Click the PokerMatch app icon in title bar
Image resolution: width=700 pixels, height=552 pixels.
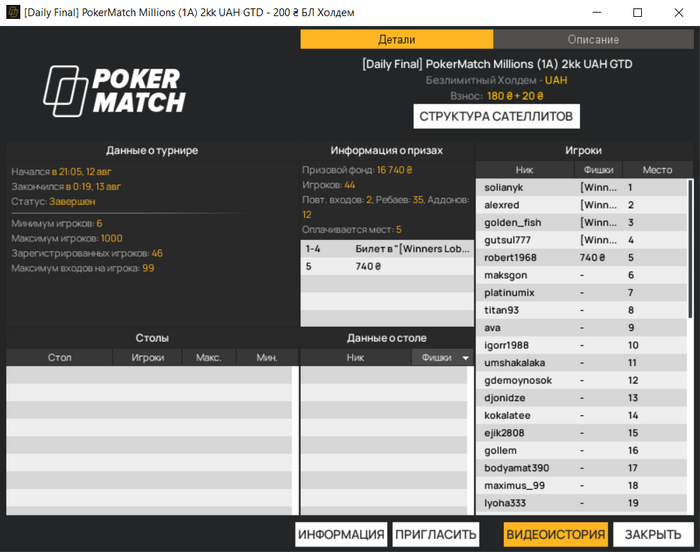pos(12,12)
